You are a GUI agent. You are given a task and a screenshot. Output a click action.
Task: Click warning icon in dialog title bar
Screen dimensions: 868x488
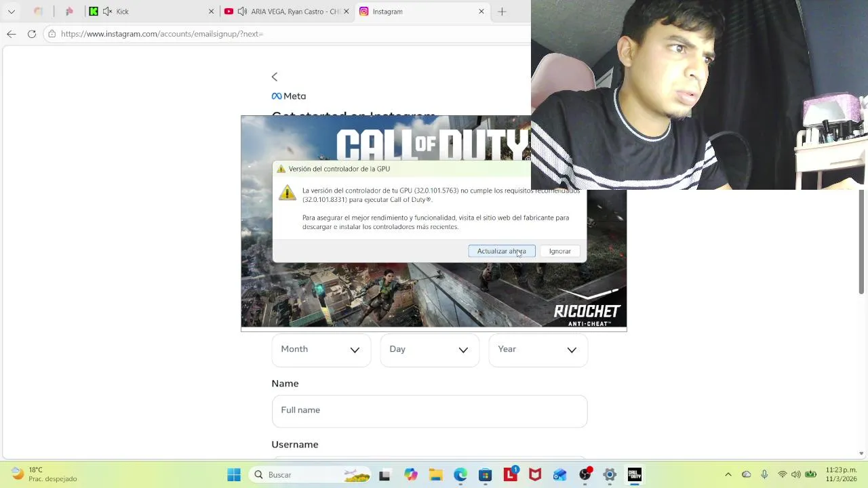pyautogui.click(x=281, y=169)
